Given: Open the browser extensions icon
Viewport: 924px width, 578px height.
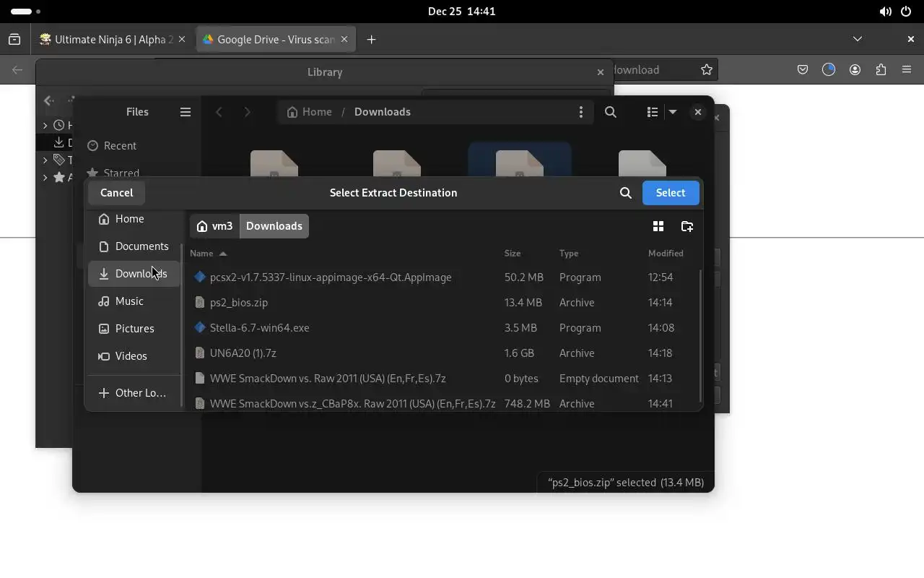Looking at the screenshot, I should (881, 70).
